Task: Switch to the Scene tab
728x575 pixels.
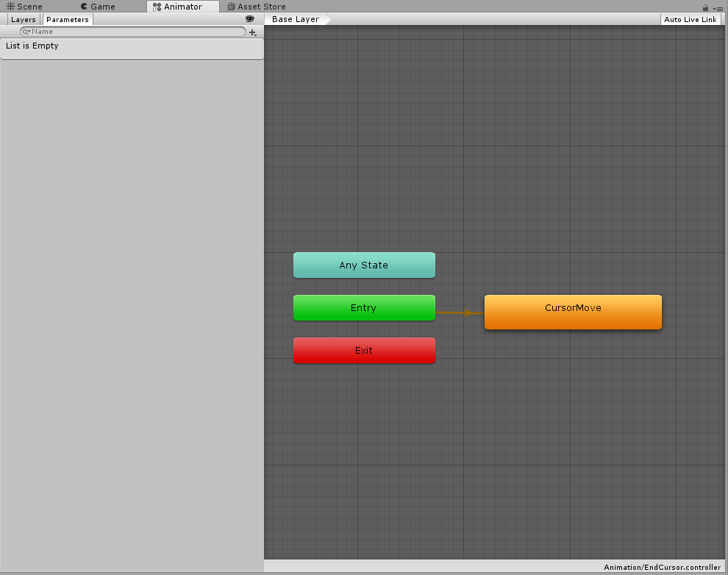Action: 24,7
